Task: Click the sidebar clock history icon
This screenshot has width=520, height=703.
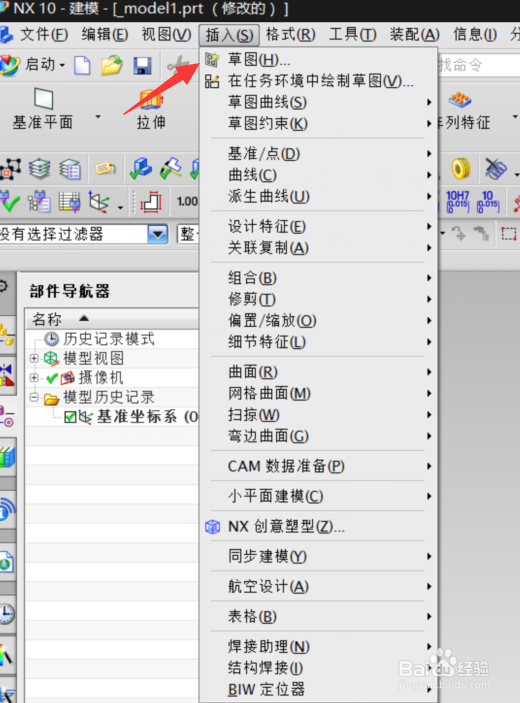Action: (7, 613)
